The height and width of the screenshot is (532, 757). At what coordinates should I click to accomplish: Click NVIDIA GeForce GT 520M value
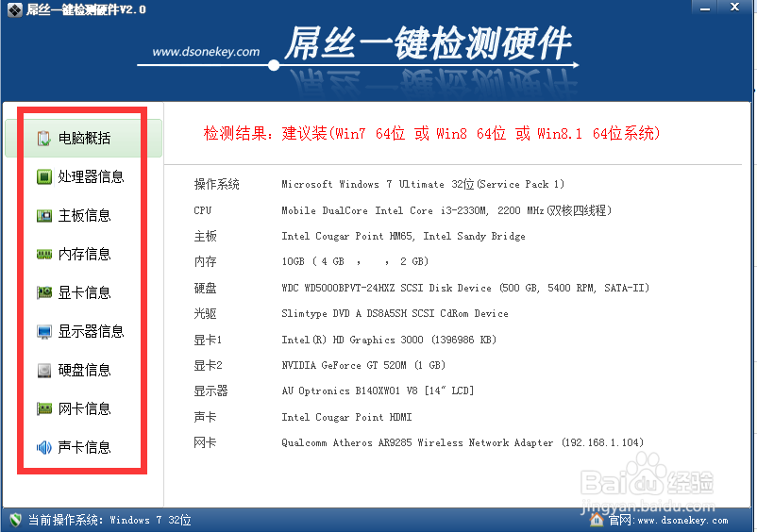click(363, 365)
